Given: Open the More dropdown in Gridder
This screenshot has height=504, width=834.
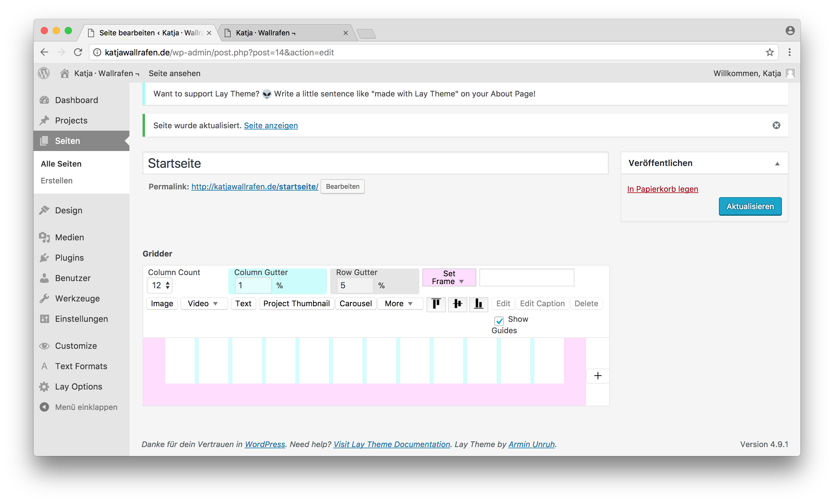Looking at the screenshot, I should [x=399, y=304].
